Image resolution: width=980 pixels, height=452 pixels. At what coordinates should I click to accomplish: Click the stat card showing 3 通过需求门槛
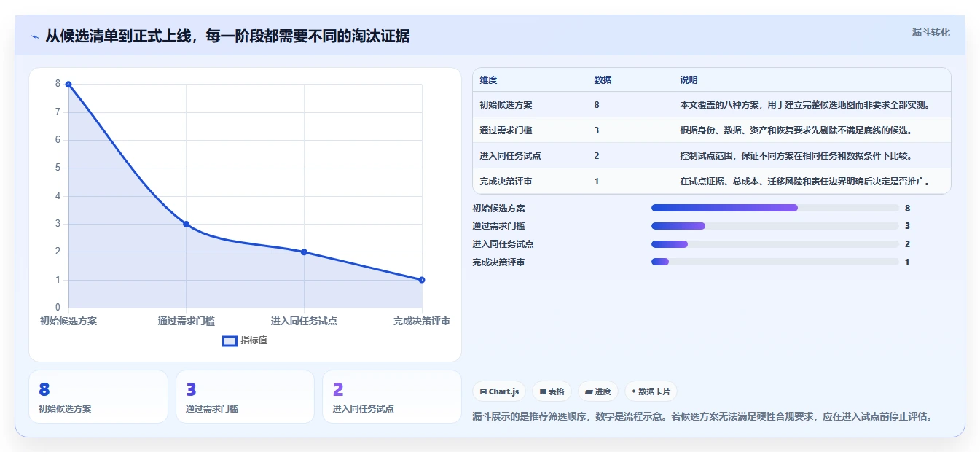[245, 397]
